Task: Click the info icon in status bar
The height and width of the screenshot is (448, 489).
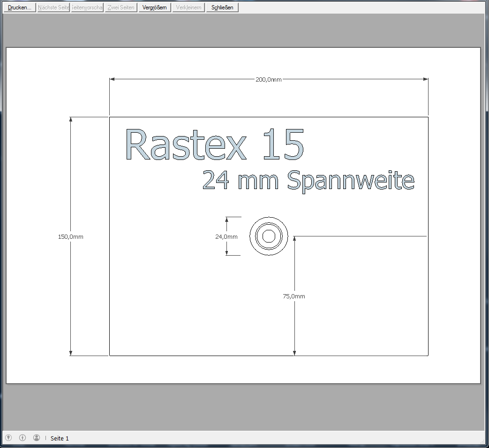Action: tap(23, 438)
